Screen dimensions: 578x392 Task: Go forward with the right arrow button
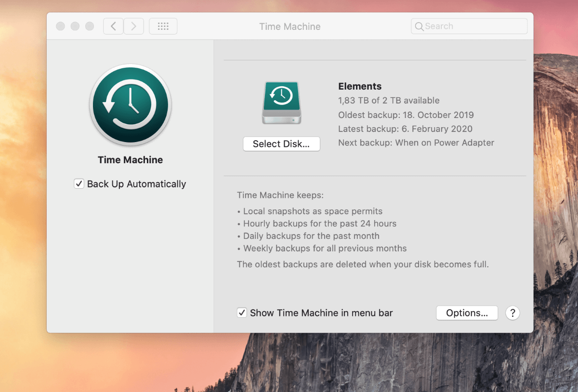(x=134, y=26)
